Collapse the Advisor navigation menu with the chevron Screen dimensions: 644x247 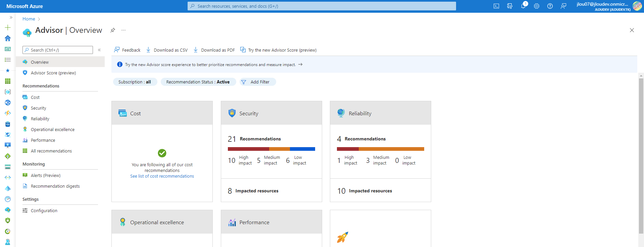coord(99,50)
